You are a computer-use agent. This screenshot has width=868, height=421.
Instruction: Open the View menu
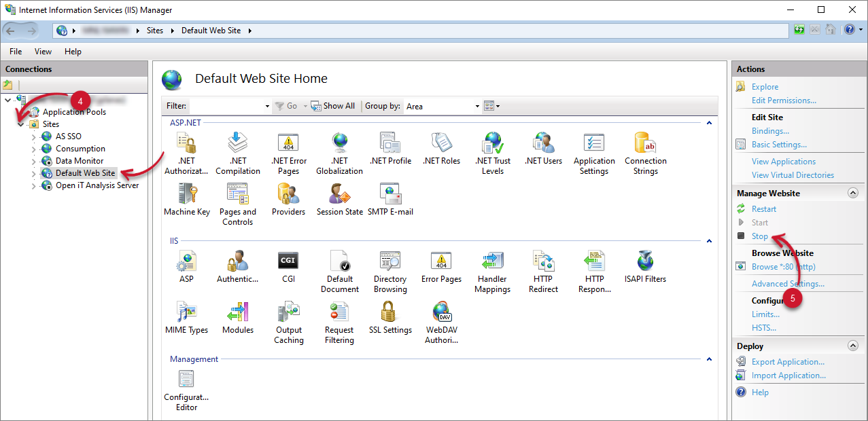[42, 51]
